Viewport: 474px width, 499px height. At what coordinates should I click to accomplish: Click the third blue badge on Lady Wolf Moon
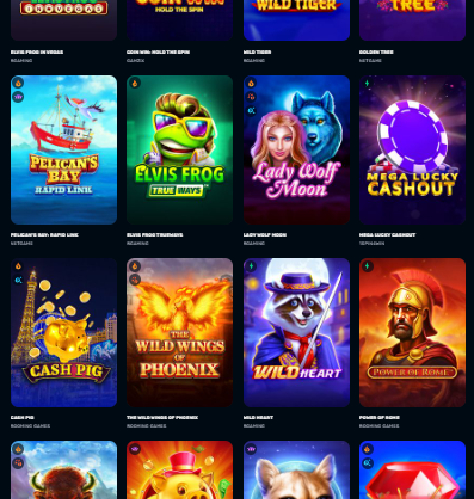click(x=251, y=111)
